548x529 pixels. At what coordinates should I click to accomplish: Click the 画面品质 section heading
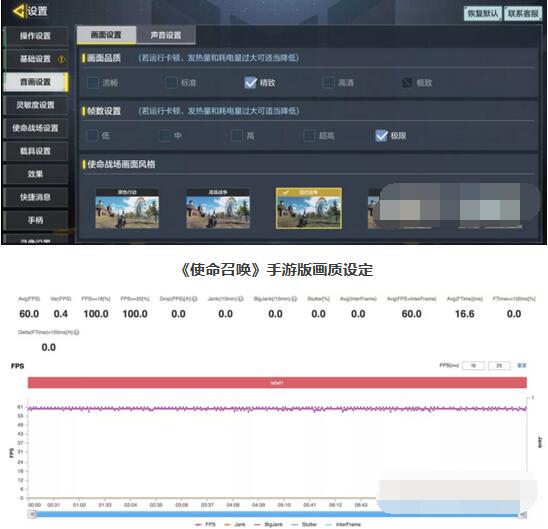click(104, 58)
